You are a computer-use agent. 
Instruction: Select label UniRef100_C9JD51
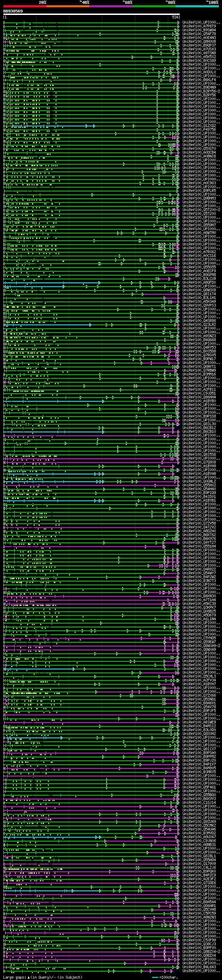(x=199, y=393)
